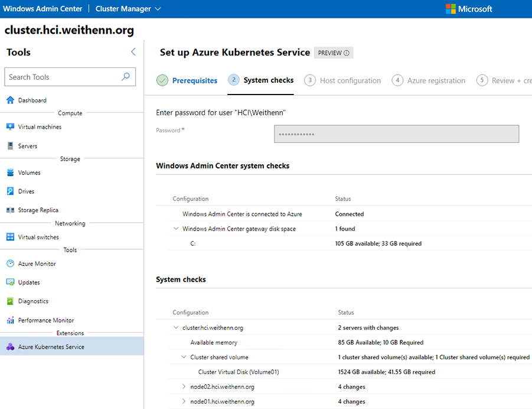Open the Servers tool
This screenshot has width=532, height=409.
[28, 146]
